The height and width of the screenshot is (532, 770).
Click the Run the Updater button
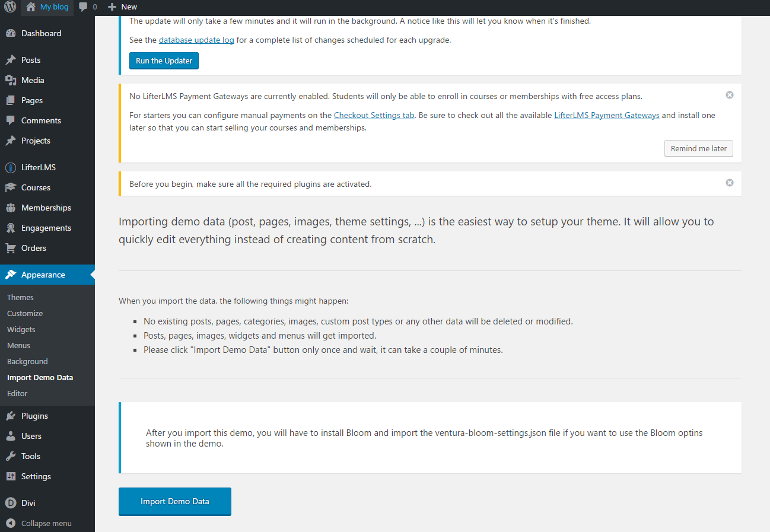pyautogui.click(x=164, y=61)
